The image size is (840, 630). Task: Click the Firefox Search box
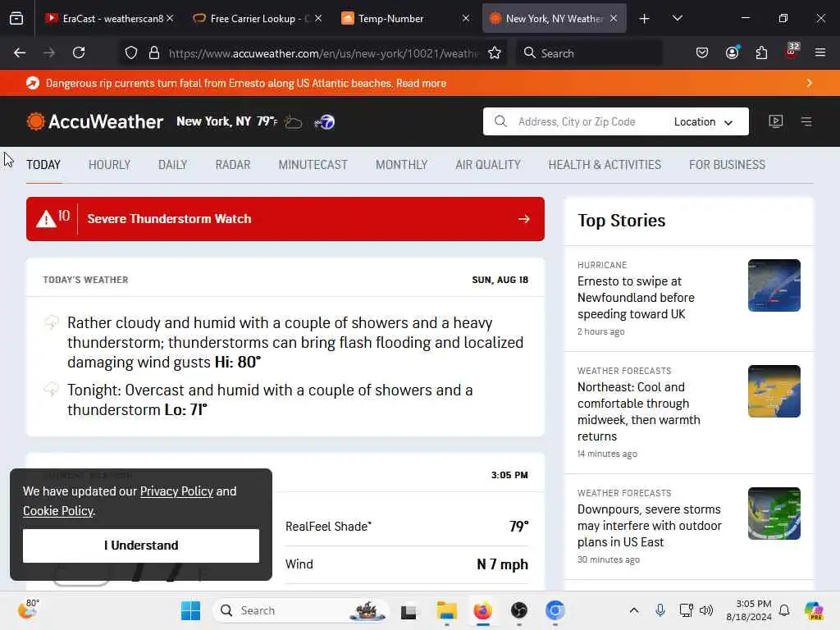(589, 52)
